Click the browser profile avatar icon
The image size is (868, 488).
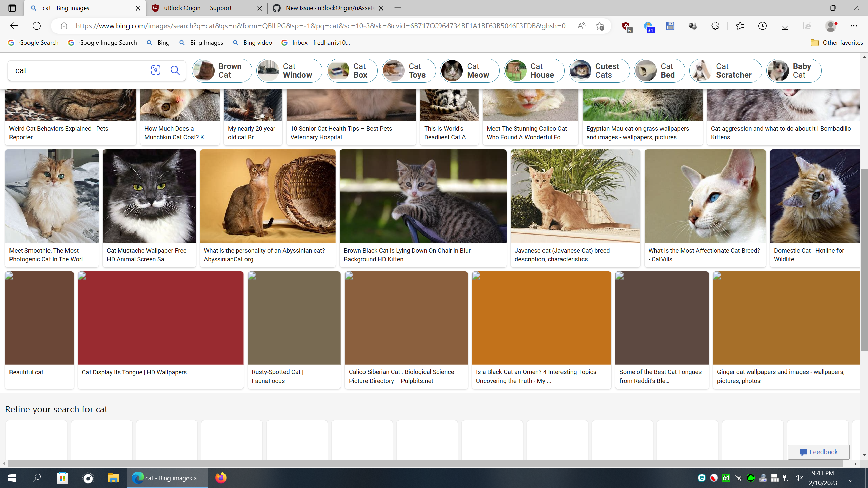tap(831, 26)
